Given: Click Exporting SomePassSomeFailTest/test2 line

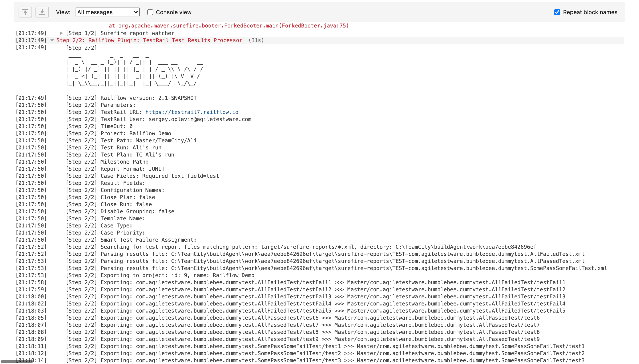Looking at the screenshot, I should 343,353.
